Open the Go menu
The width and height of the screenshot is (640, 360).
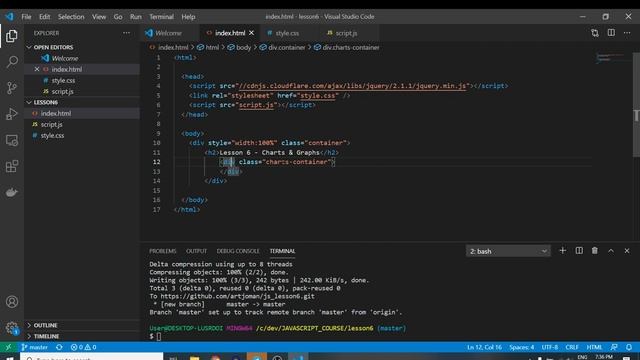pyautogui.click(x=118, y=17)
